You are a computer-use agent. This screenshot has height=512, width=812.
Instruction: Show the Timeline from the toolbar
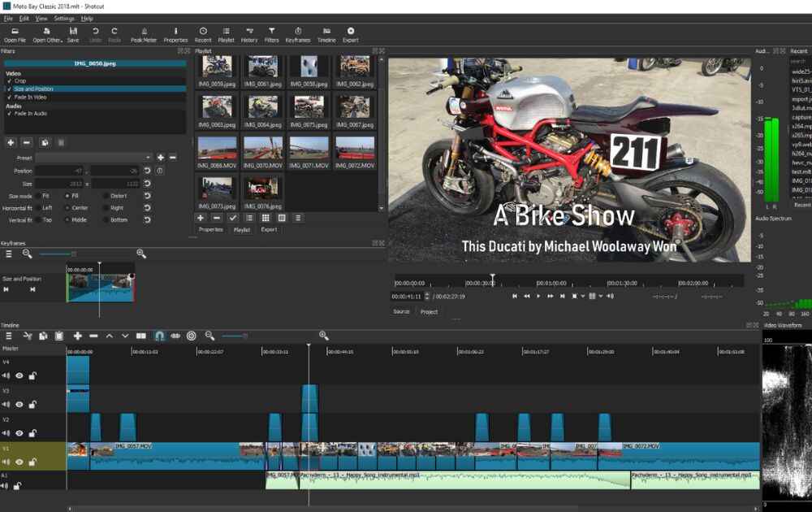click(x=326, y=35)
